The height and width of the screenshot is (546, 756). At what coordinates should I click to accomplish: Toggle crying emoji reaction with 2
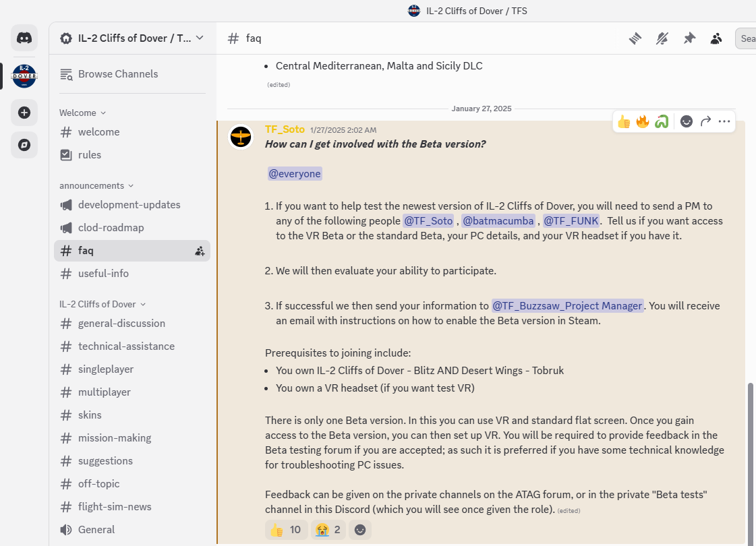point(328,530)
